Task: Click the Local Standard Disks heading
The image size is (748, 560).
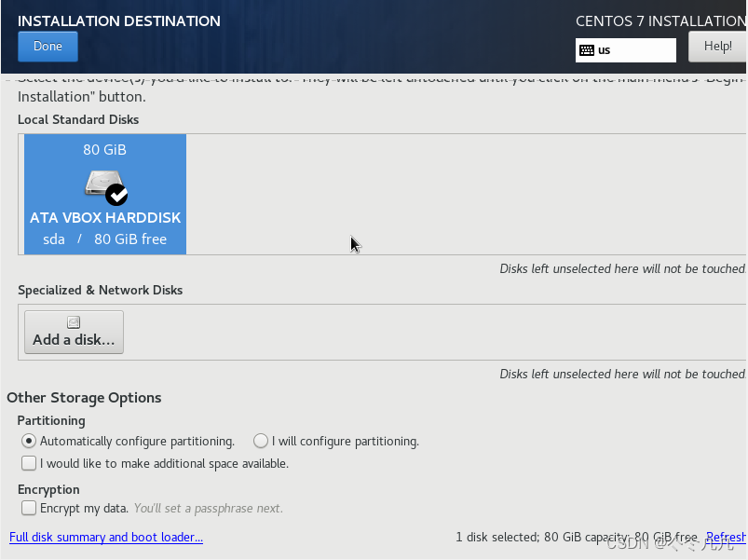Action: 78,119
